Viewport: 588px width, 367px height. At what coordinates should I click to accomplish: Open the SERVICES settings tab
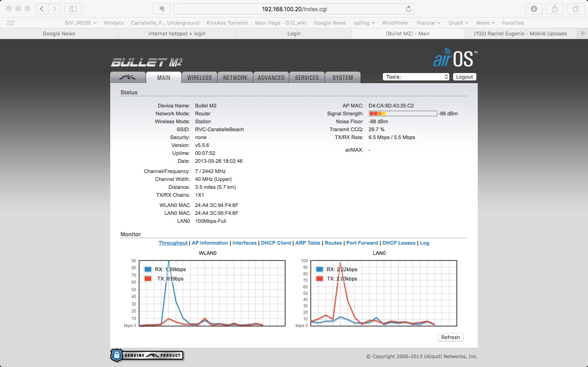307,78
